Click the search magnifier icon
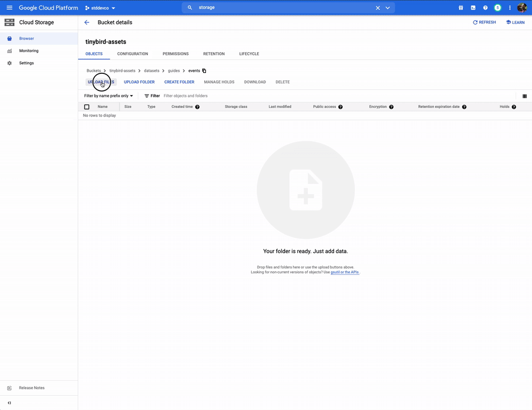The width and height of the screenshot is (532, 410). click(190, 7)
